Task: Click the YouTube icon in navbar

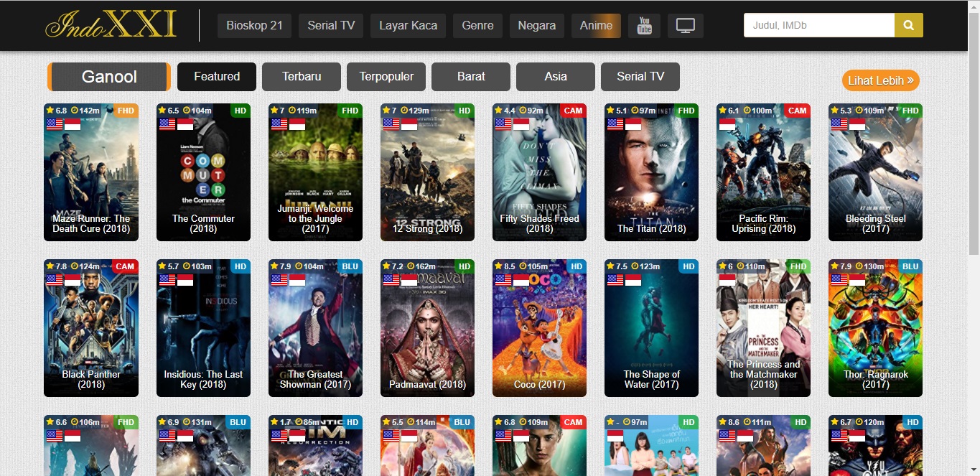Action: coord(644,26)
